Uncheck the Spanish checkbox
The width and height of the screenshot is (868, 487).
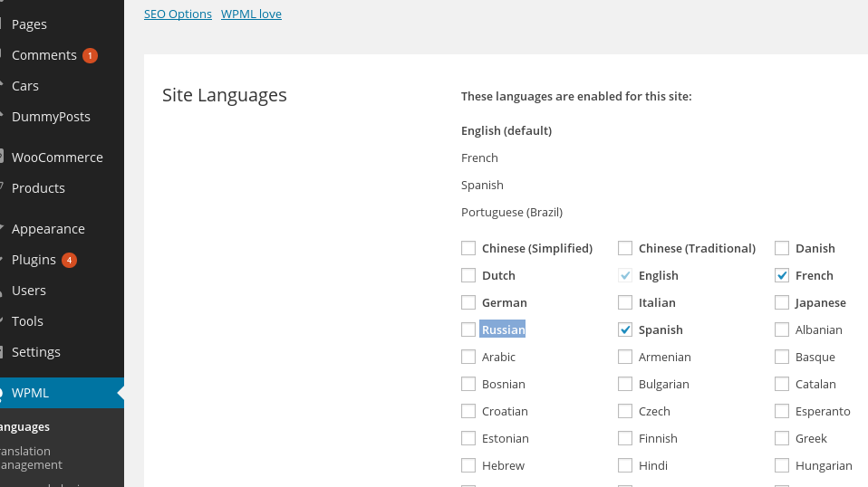point(625,329)
